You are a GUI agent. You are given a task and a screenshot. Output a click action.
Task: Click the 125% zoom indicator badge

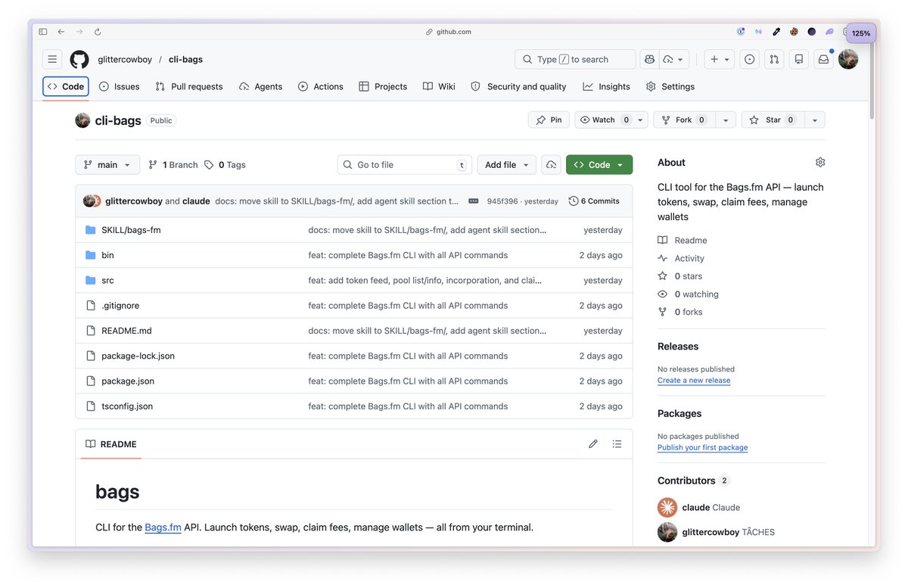(x=861, y=33)
